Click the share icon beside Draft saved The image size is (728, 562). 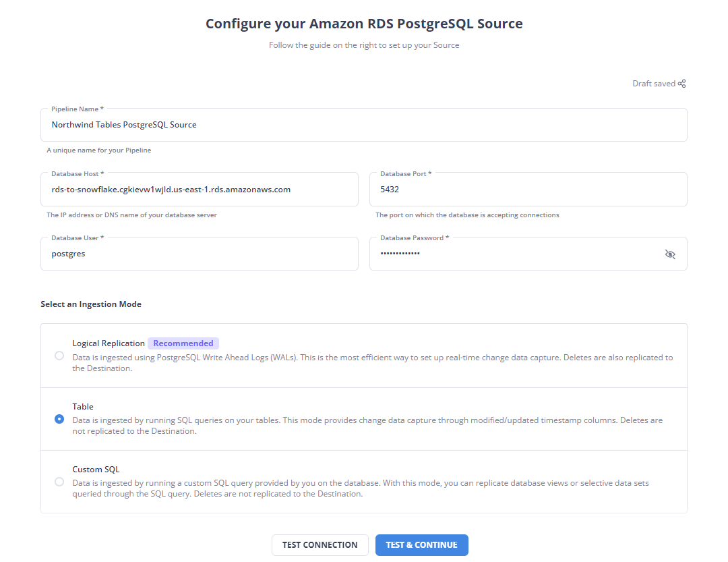pos(681,84)
